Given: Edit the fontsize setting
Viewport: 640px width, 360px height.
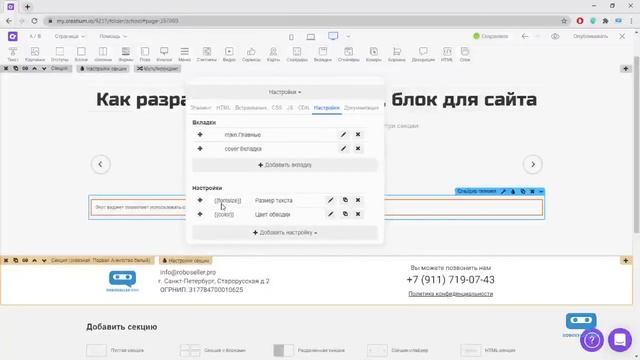Looking at the screenshot, I should point(331,200).
